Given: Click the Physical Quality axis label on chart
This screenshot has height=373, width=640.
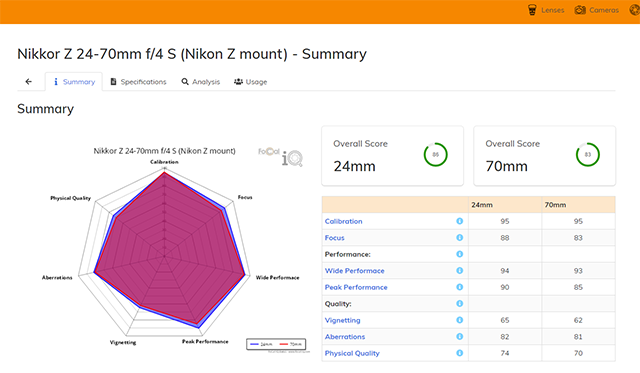Looking at the screenshot, I should point(71,198).
